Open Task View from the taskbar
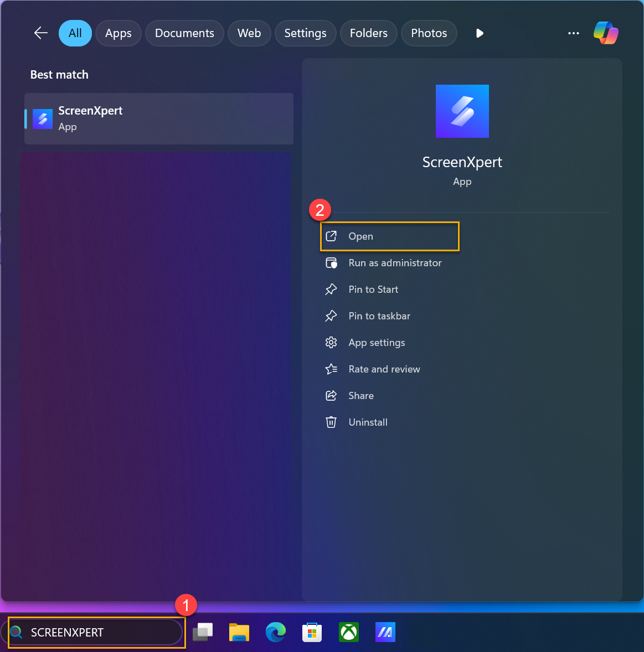The image size is (644, 652). 203,633
